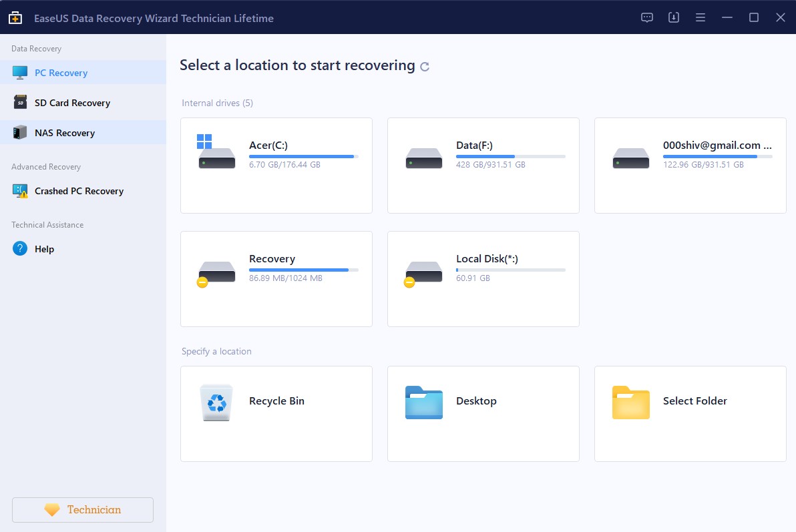Switch to NAS Recovery
Viewport: 796px width, 532px height.
[65, 133]
